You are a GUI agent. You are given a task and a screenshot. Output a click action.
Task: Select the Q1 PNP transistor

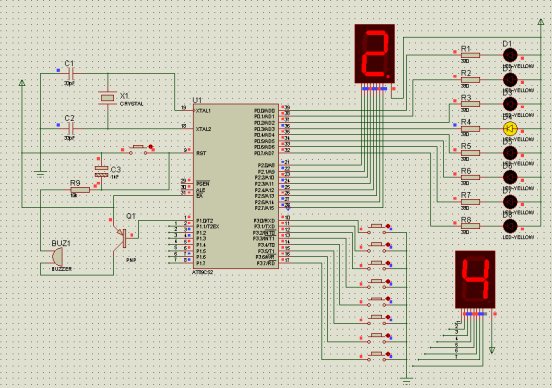click(x=122, y=238)
